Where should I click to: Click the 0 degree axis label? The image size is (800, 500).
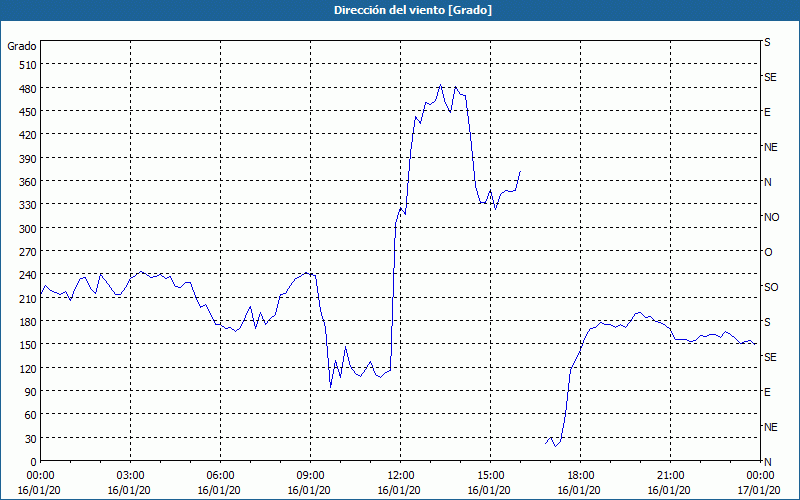click(34, 462)
